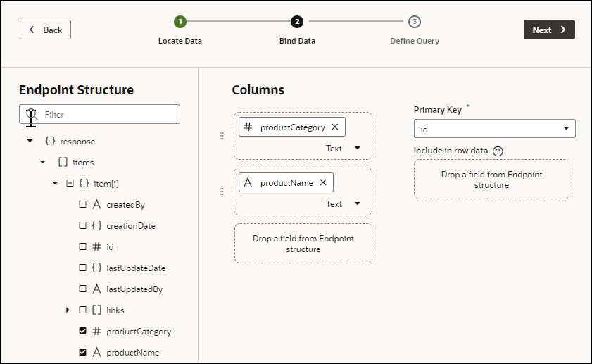This screenshot has width=592, height=364.
Task: Jump to the Define Query step
Action: click(x=415, y=22)
